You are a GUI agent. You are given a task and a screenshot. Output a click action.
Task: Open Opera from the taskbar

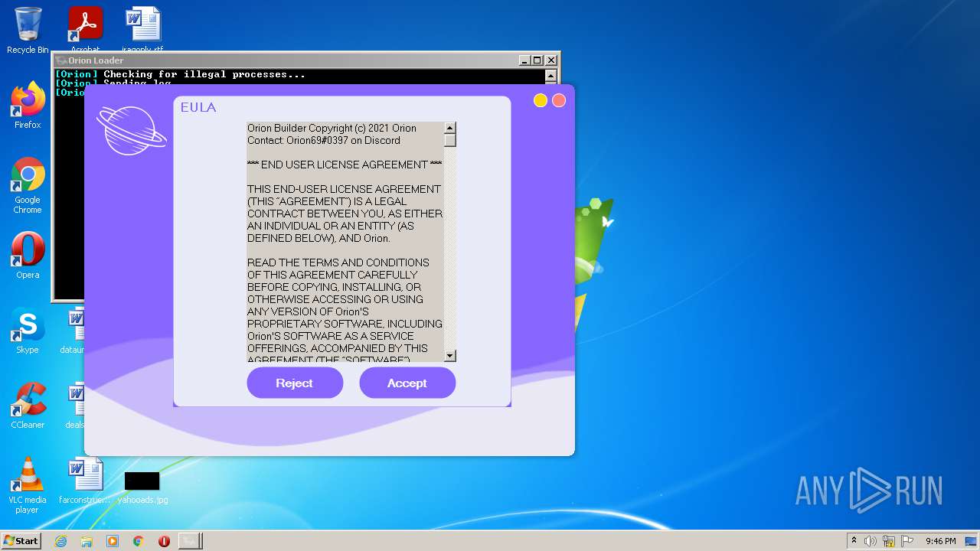click(164, 541)
